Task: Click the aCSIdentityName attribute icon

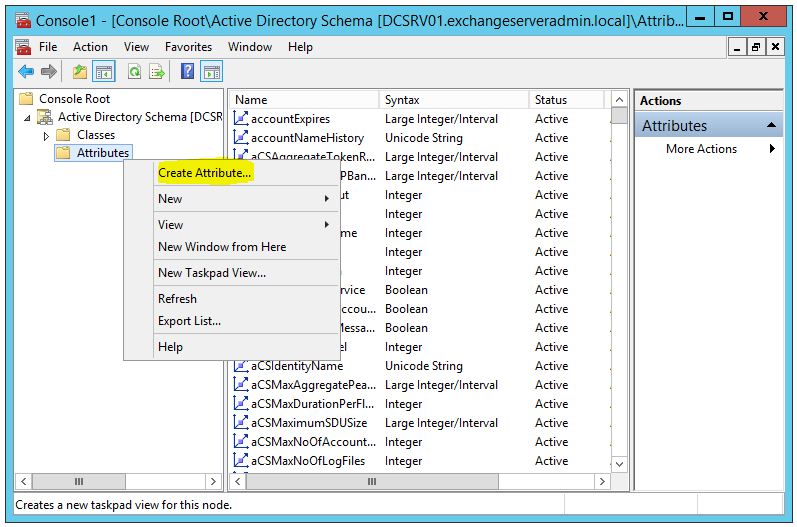Action: (x=240, y=366)
